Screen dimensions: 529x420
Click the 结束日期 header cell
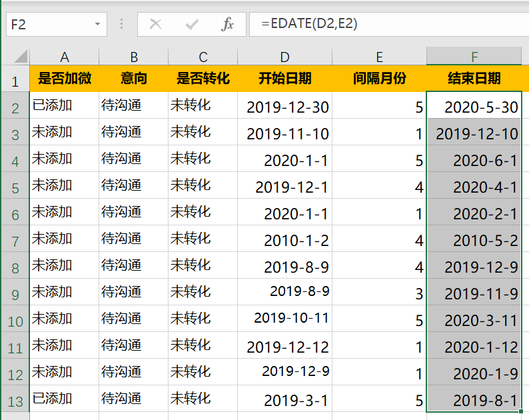click(474, 79)
